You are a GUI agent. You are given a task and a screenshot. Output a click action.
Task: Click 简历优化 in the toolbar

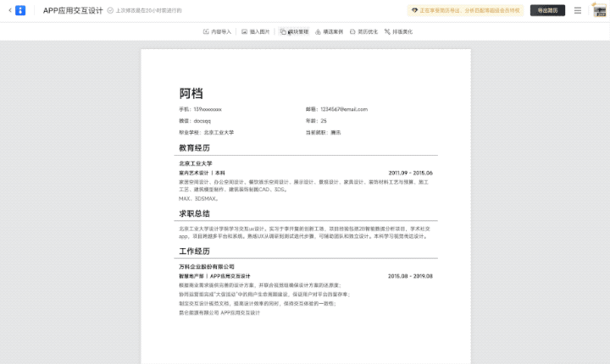[x=363, y=32]
